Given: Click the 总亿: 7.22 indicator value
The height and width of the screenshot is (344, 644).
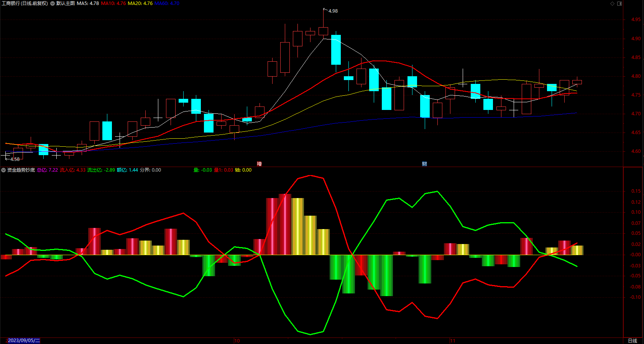Looking at the screenshot, I should [48, 170].
